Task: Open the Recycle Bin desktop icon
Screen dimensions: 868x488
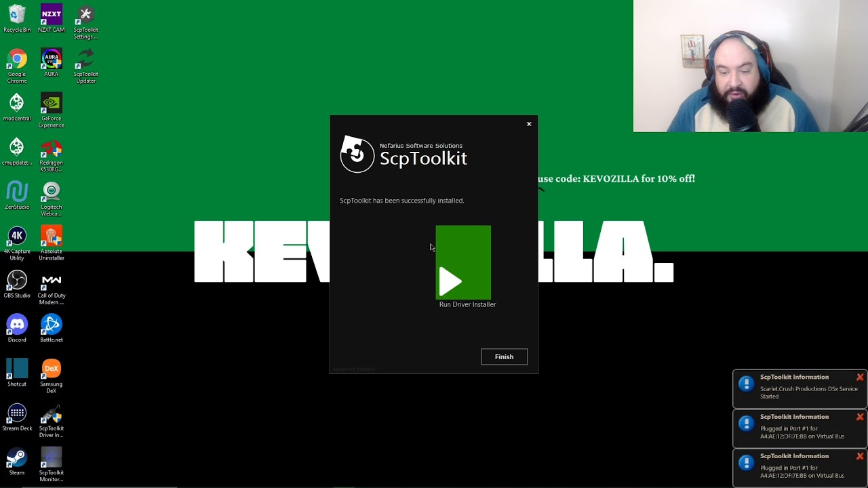Action: point(17,19)
